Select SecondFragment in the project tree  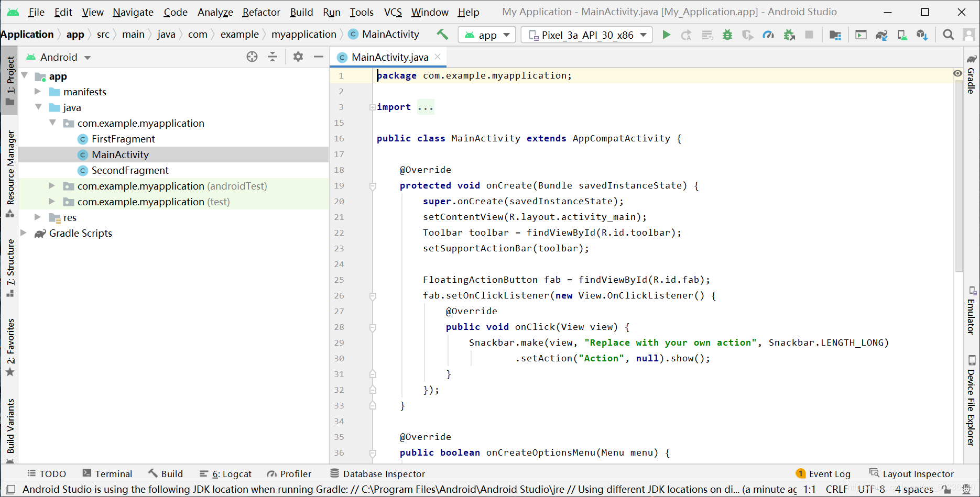pyautogui.click(x=130, y=170)
